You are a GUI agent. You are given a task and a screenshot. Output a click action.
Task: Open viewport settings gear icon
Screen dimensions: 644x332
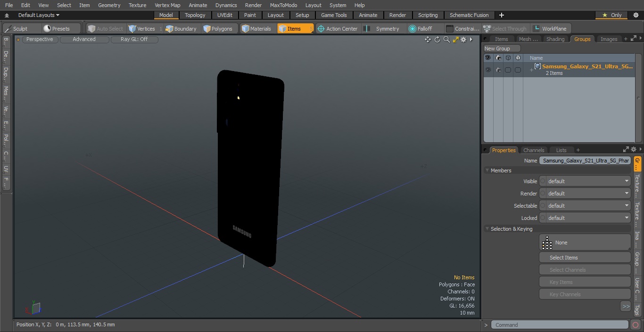463,40
